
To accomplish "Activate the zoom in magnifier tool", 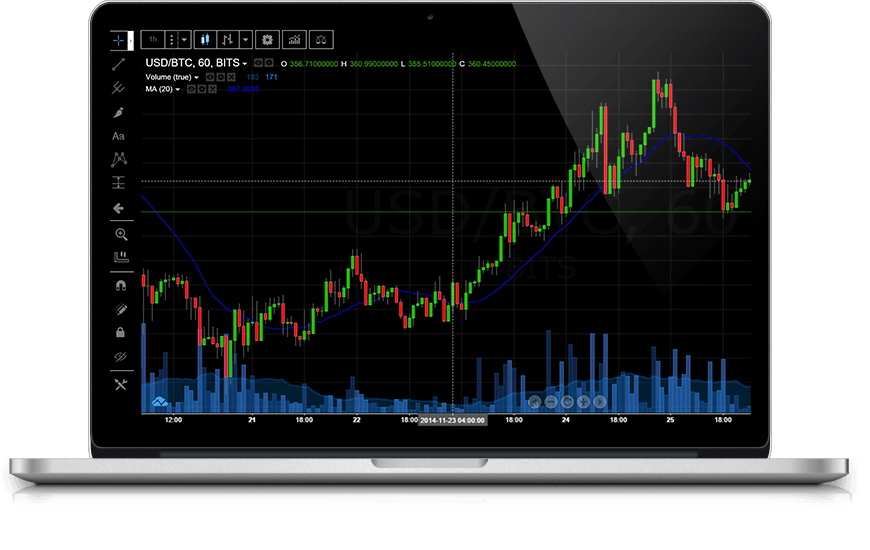I will [120, 234].
